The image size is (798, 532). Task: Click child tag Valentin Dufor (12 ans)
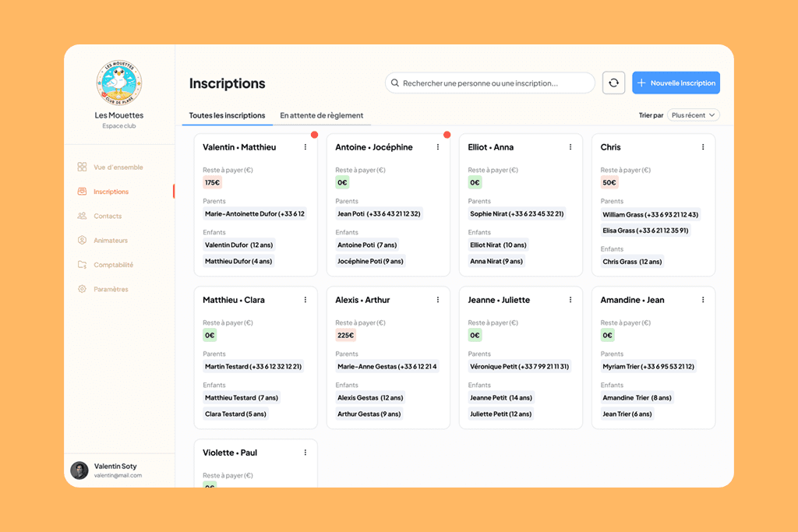[238, 245]
